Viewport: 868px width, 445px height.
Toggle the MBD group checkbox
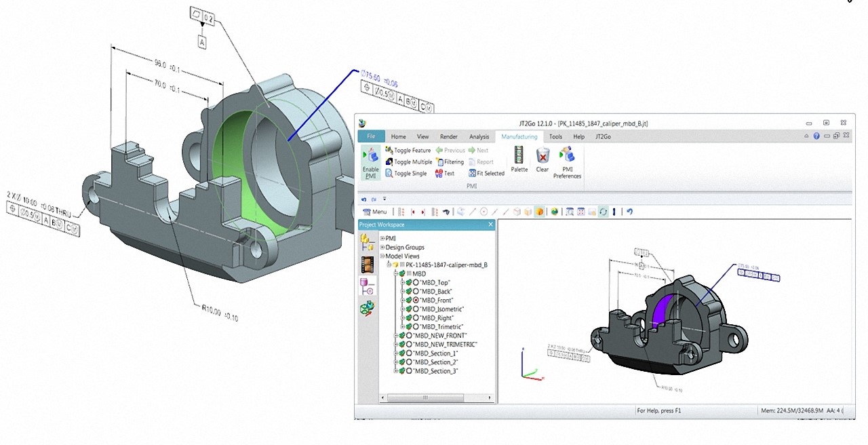click(408, 273)
